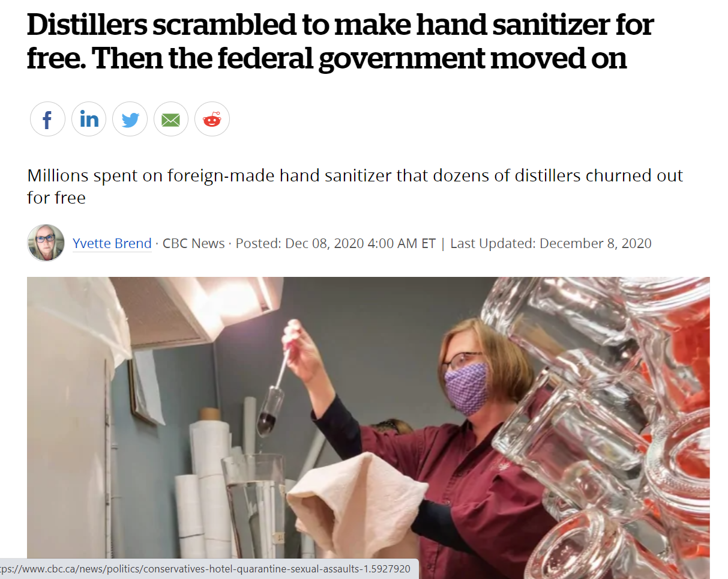The width and height of the screenshot is (728, 579).
Task: Share the article on Reddit
Action: tap(212, 119)
